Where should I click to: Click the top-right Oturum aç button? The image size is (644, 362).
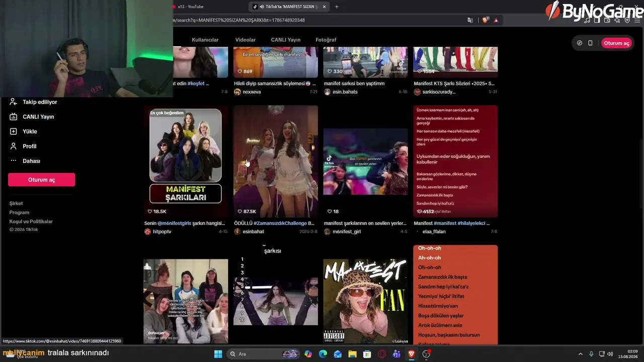click(616, 43)
